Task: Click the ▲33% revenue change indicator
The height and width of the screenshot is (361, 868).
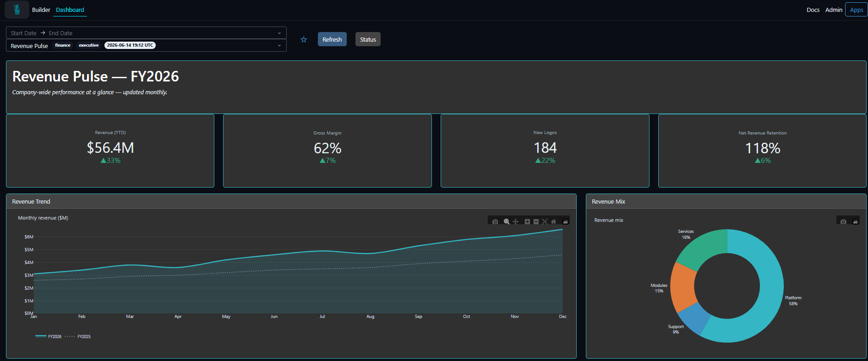Action: click(x=110, y=161)
